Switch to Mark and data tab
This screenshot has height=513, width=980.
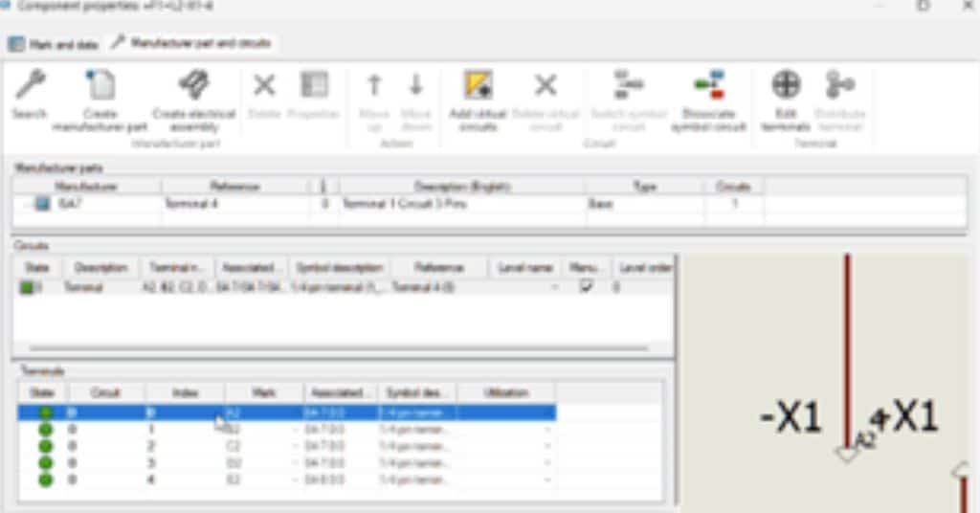click(x=54, y=44)
